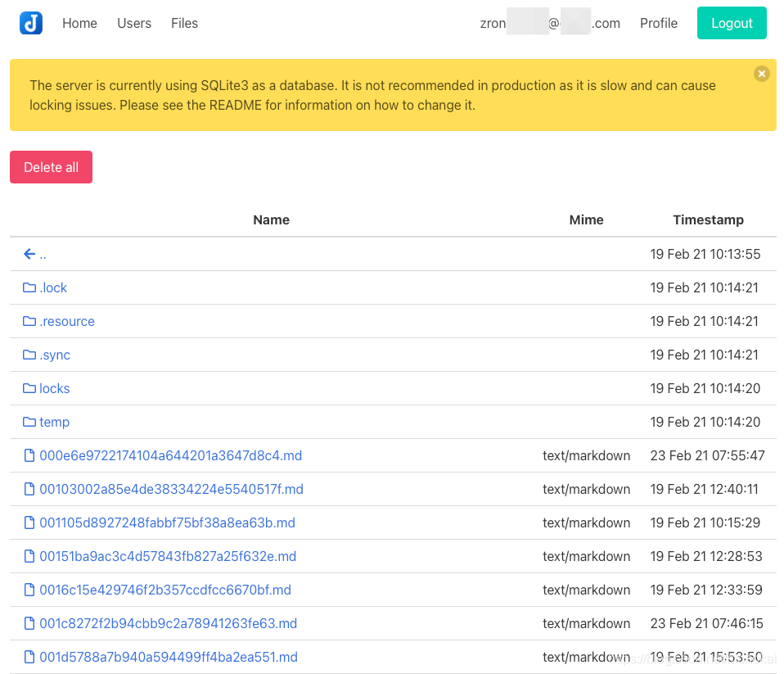Click timestamp 19 Feb 21 10:15:29
784x674 pixels.
(705, 522)
